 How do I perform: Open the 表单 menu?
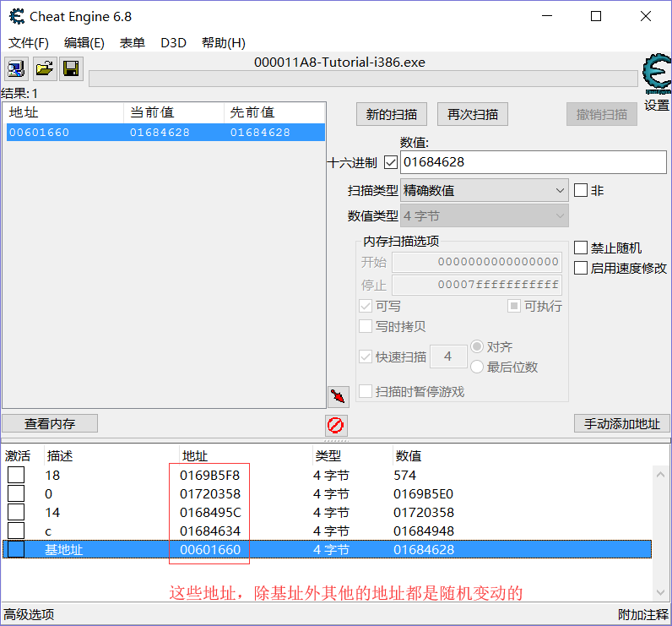tap(132, 43)
